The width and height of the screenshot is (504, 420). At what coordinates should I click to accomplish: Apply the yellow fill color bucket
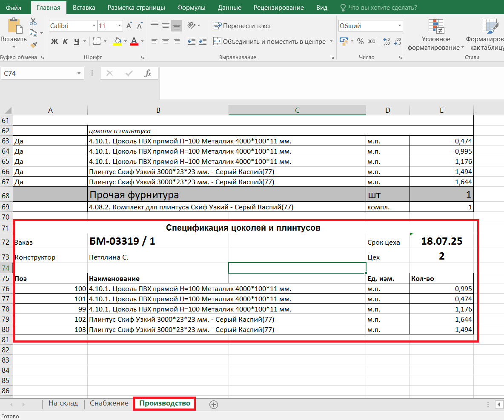point(118,41)
